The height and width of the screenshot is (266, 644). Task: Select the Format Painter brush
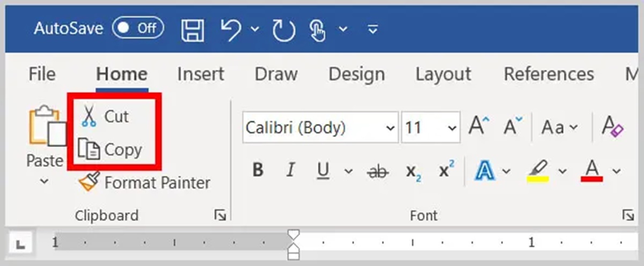click(89, 183)
